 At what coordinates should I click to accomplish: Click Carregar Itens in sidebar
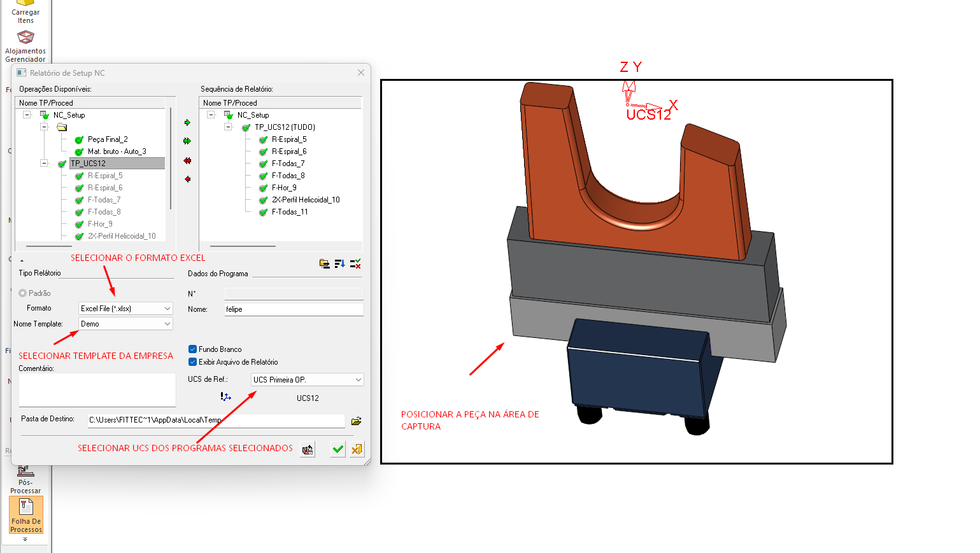pyautogui.click(x=25, y=12)
